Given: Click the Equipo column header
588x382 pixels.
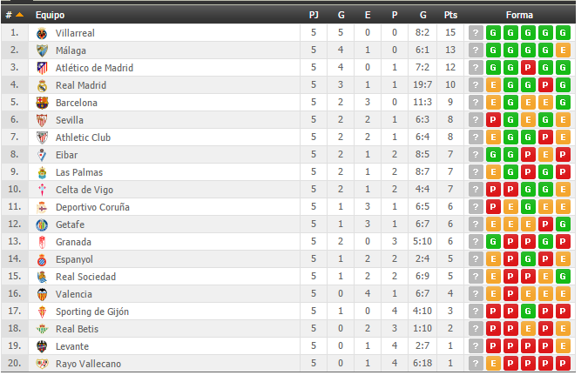Looking at the screenshot, I should pyautogui.click(x=50, y=15).
